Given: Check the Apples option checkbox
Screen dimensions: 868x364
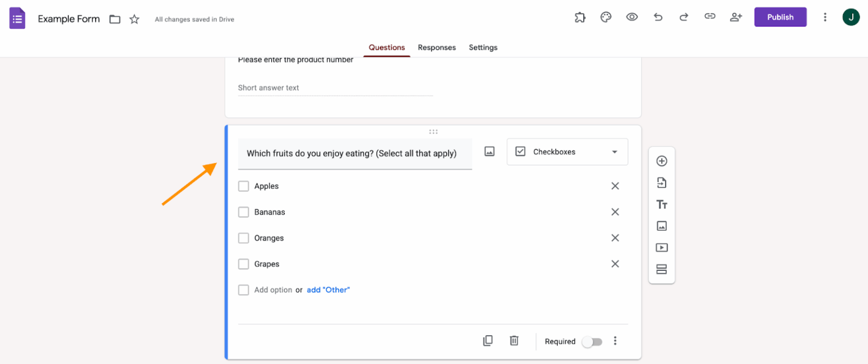Looking at the screenshot, I should click(244, 186).
